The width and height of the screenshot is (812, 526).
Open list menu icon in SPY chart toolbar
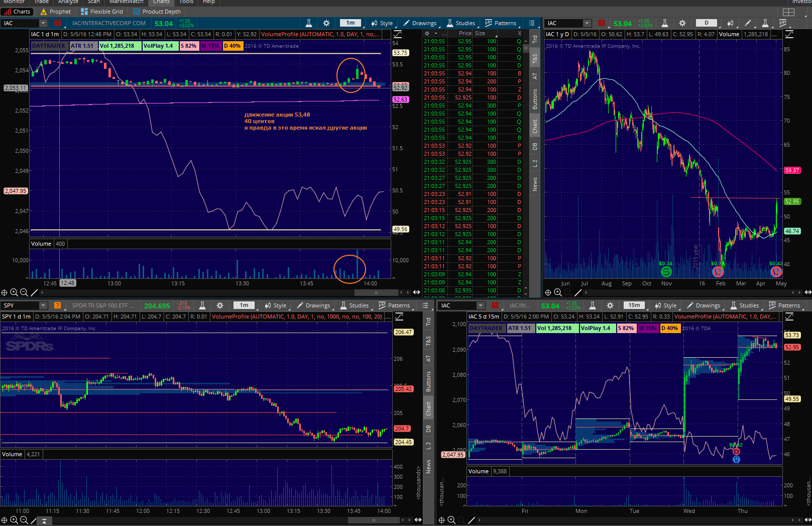(x=425, y=305)
